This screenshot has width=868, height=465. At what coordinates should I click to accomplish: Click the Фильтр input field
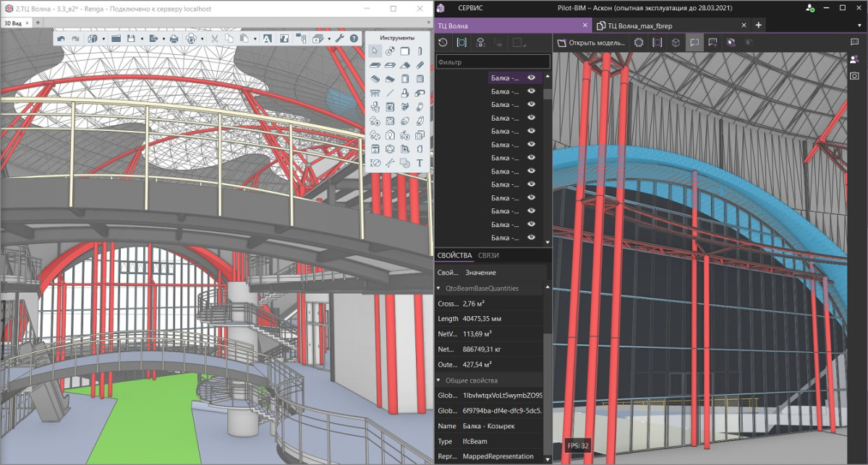[x=492, y=63]
